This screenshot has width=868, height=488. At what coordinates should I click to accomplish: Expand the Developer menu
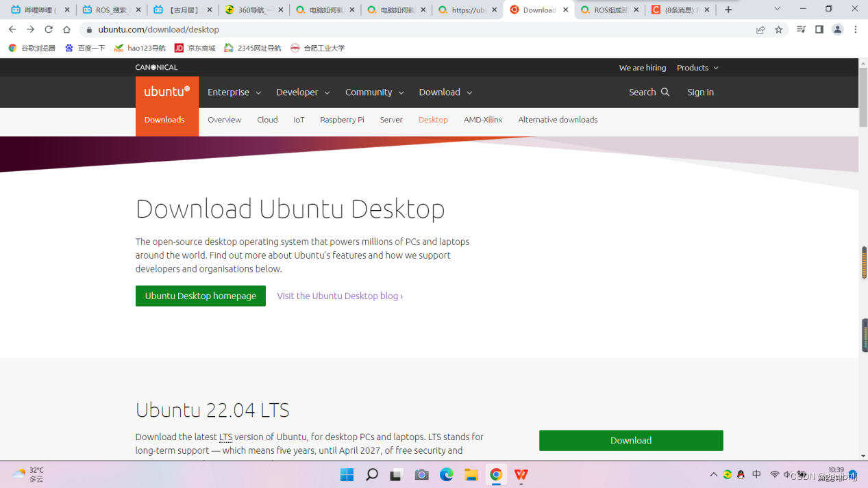pos(303,92)
